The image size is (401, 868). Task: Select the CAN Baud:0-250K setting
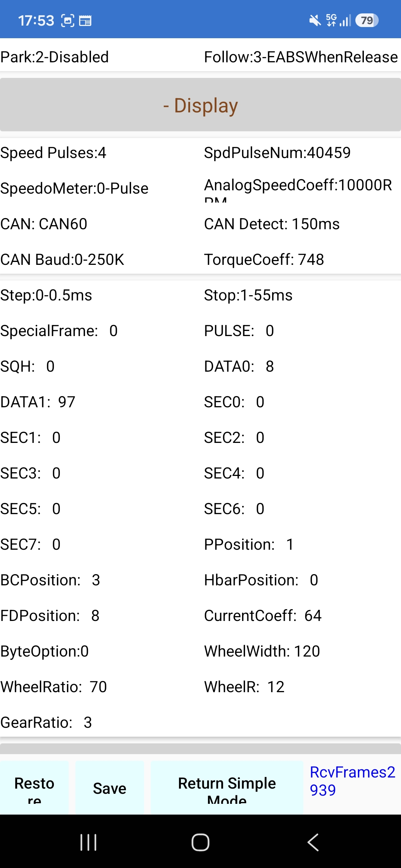(x=62, y=260)
